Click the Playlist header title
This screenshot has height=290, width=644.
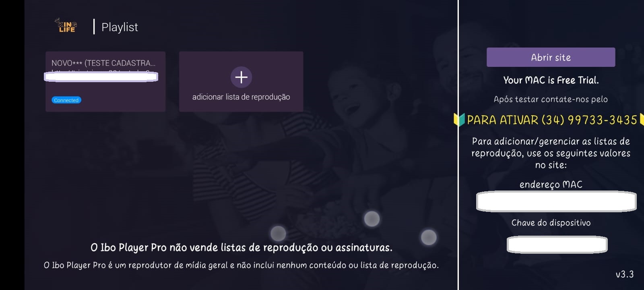tap(120, 27)
